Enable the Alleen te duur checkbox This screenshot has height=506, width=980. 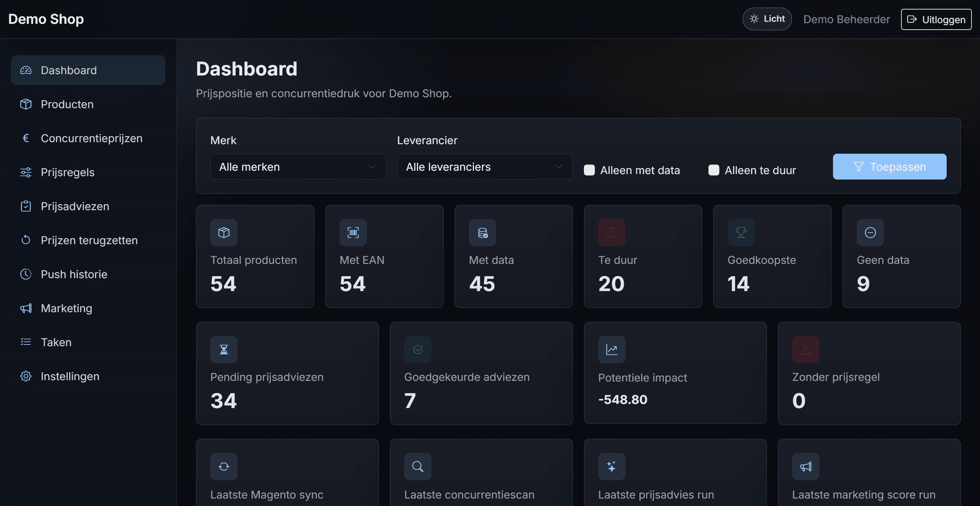click(714, 170)
